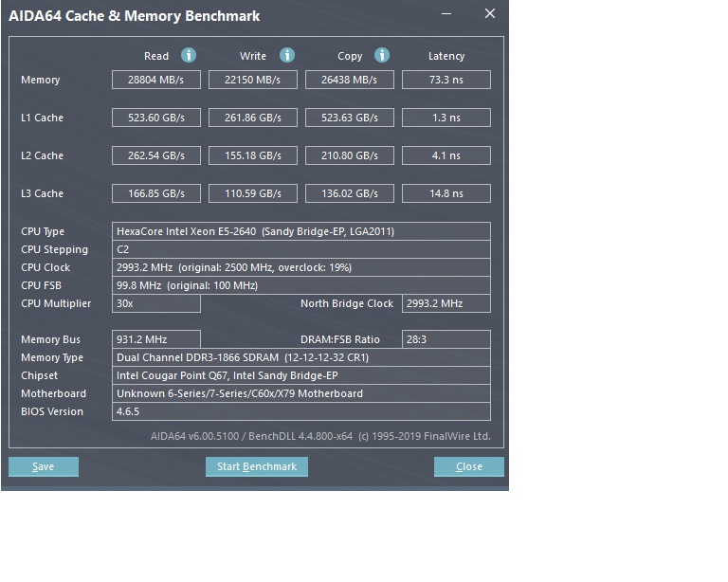Click L2 Cache Read value 262.54 GB/s
Screen dimensions: 728x582
(x=156, y=155)
